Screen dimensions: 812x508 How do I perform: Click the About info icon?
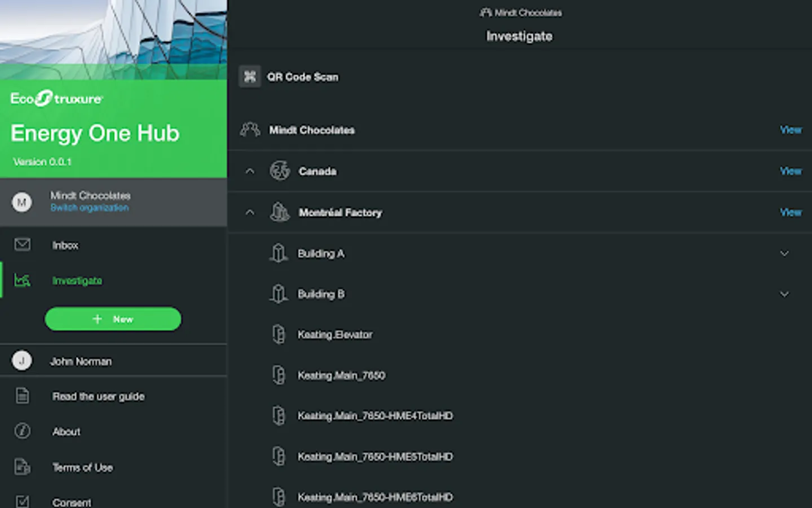pyautogui.click(x=23, y=431)
